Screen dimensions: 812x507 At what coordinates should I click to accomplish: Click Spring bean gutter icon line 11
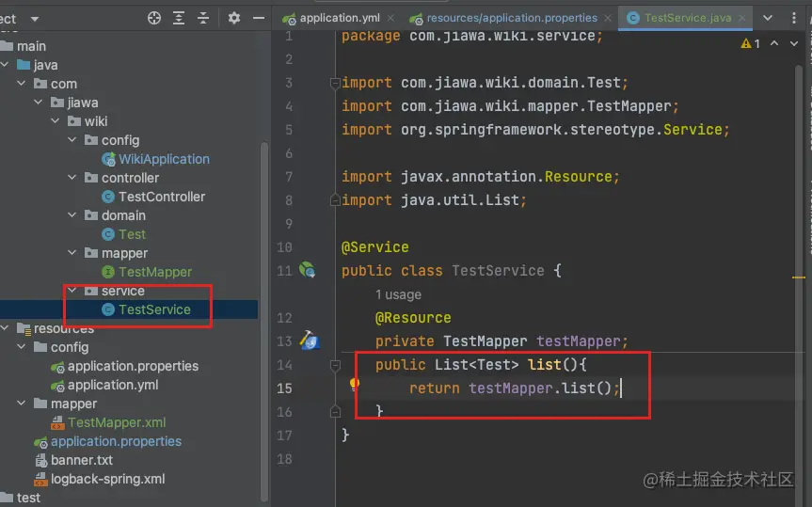click(x=307, y=270)
